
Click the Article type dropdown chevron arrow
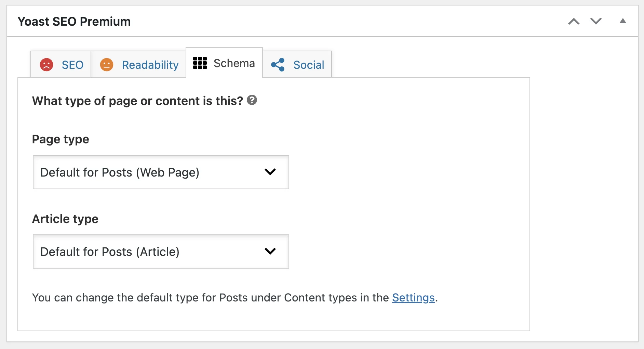[x=270, y=251]
